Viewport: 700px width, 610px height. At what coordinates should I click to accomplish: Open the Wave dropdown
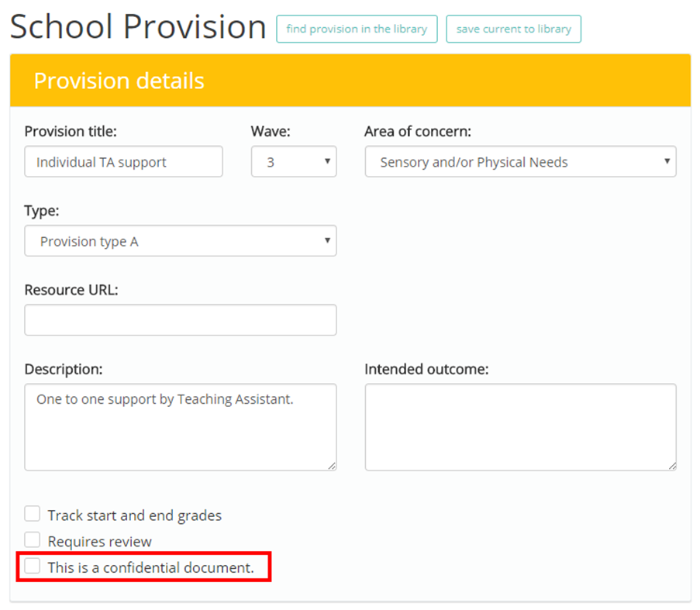pyautogui.click(x=293, y=161)
